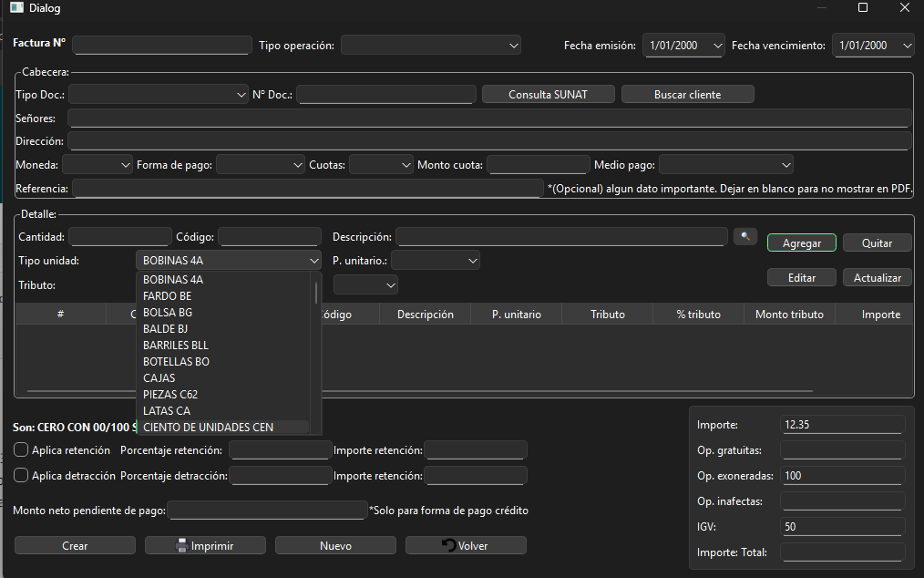Screen dimensions: 924x578
Task: Click the Crear button
Action: click(x=75, y=545)
